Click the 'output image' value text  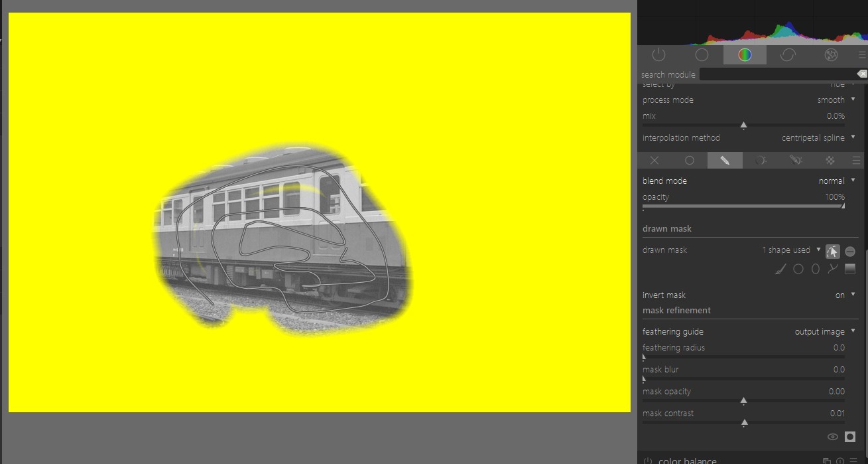(x=820, y=332)
